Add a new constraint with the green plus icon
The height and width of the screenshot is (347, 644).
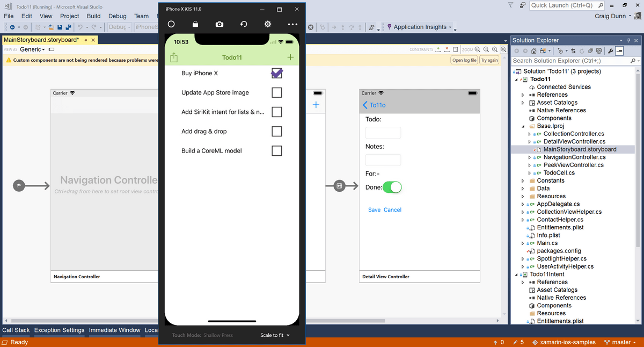click(438, 49)
